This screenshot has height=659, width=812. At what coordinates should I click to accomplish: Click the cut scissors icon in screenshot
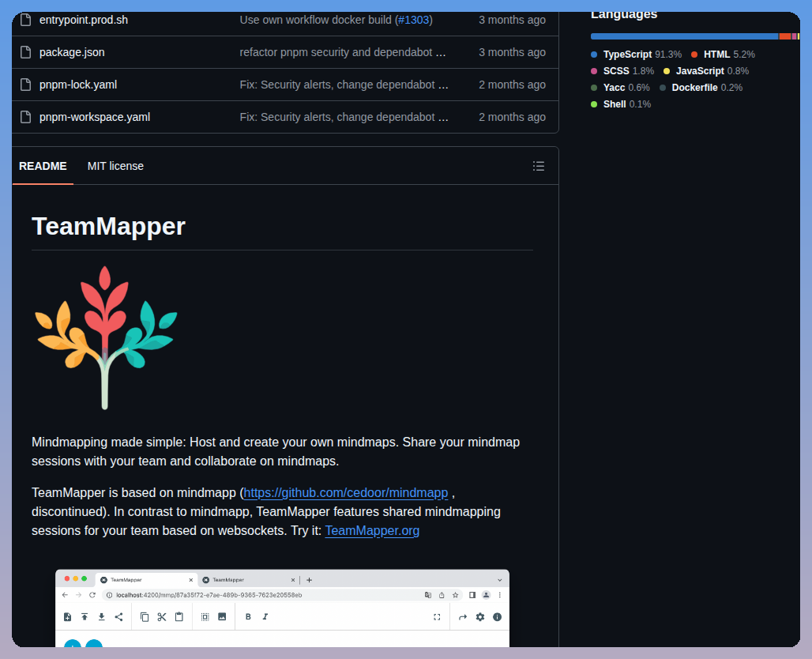tap(162, 616)
